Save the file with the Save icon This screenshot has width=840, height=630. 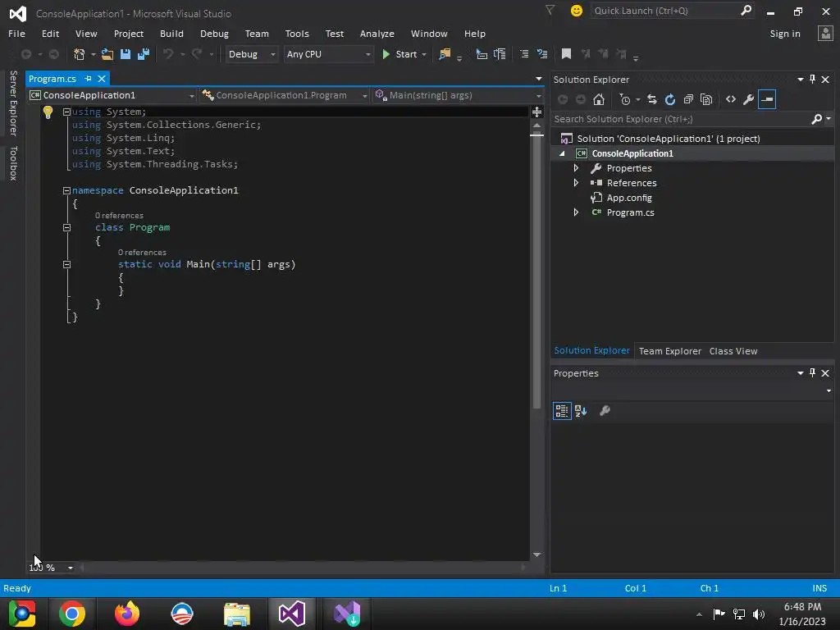click(x=126, y=54)
